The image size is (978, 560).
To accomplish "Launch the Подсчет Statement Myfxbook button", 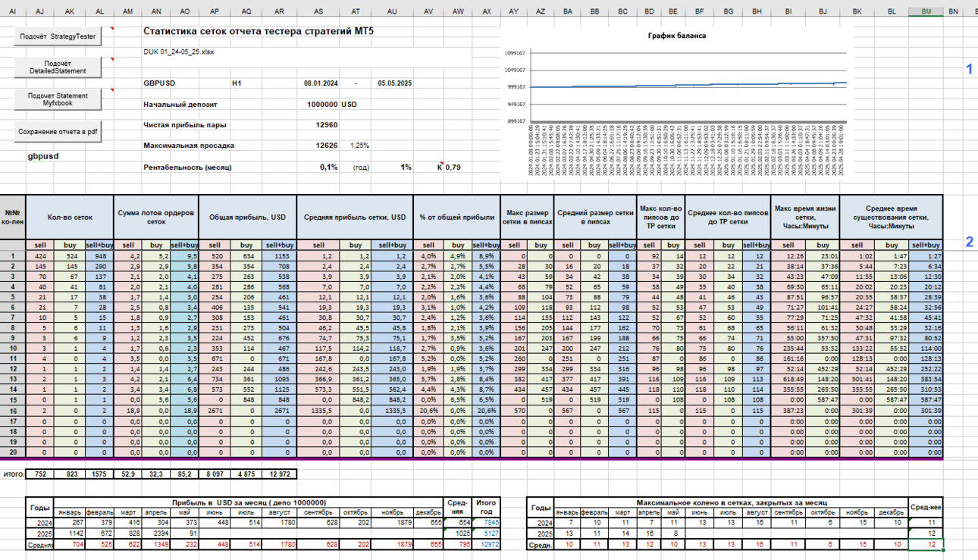I will coord(58,100).
